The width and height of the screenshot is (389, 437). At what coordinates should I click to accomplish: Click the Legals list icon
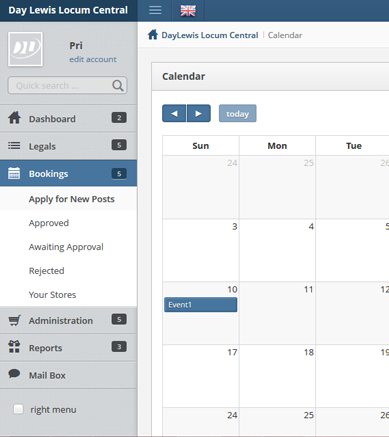(14, 146)
